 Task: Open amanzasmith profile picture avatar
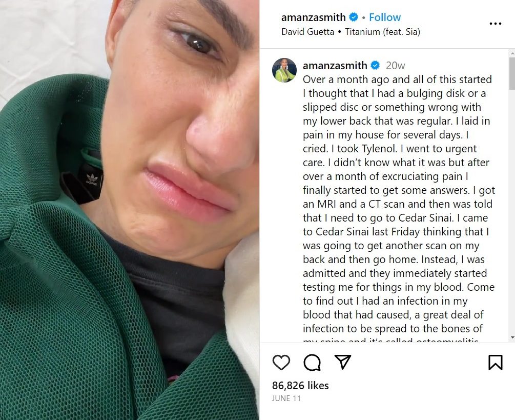click(284, 70)
